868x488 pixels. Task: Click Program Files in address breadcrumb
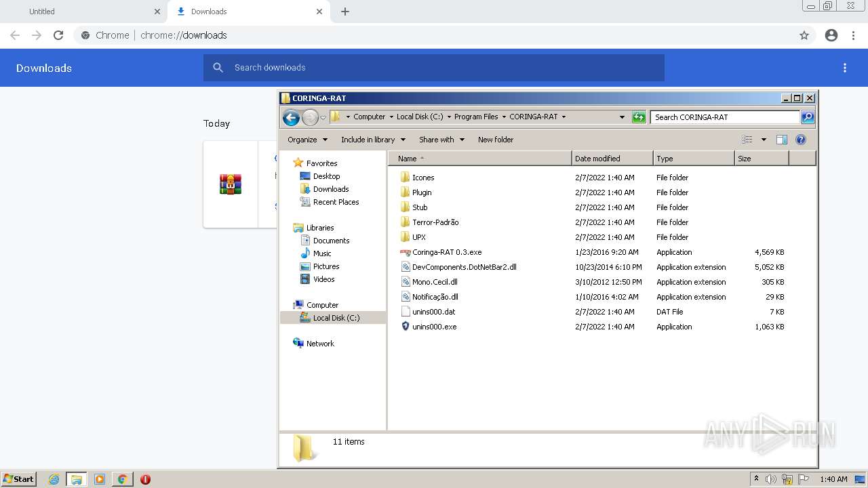coord(476,117)
